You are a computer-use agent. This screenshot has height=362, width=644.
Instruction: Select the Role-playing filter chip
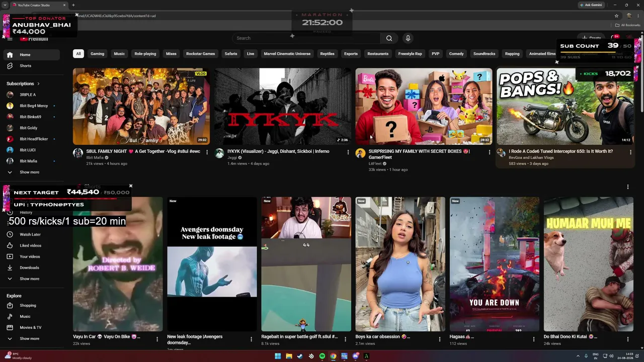(x=145, y=54)
